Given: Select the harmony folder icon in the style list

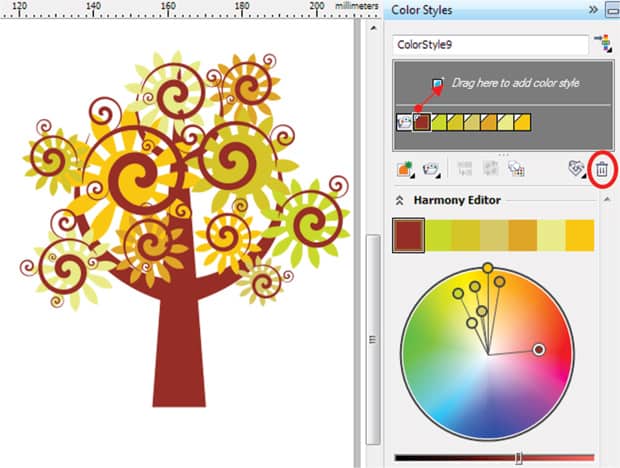Looking at the screenshot, I should click(x=404, y=122).
